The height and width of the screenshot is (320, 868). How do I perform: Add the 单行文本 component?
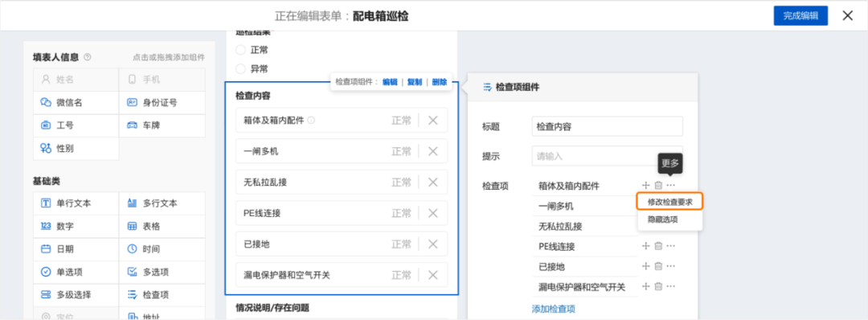[x=76, y=203]
